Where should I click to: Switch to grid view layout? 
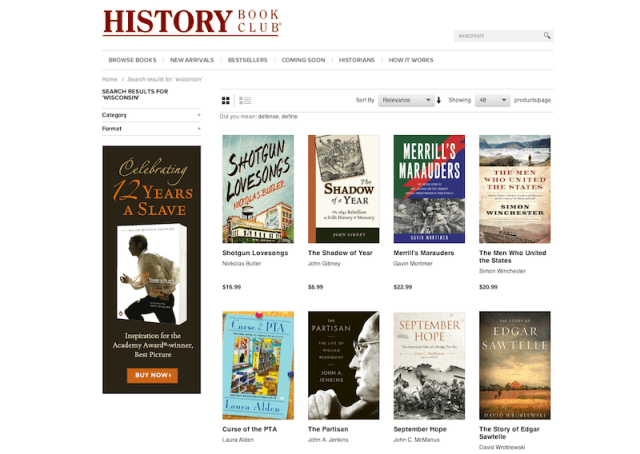coord(226,100)
